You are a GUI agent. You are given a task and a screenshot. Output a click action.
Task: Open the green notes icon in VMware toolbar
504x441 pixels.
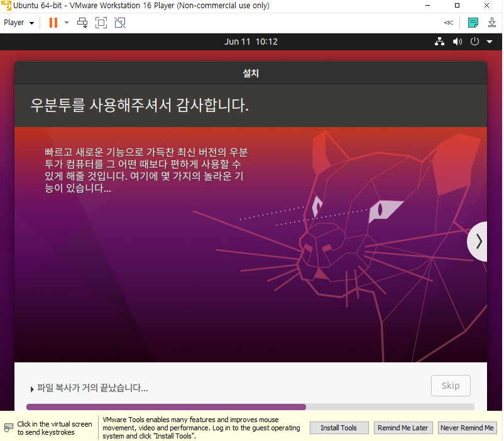473,23
